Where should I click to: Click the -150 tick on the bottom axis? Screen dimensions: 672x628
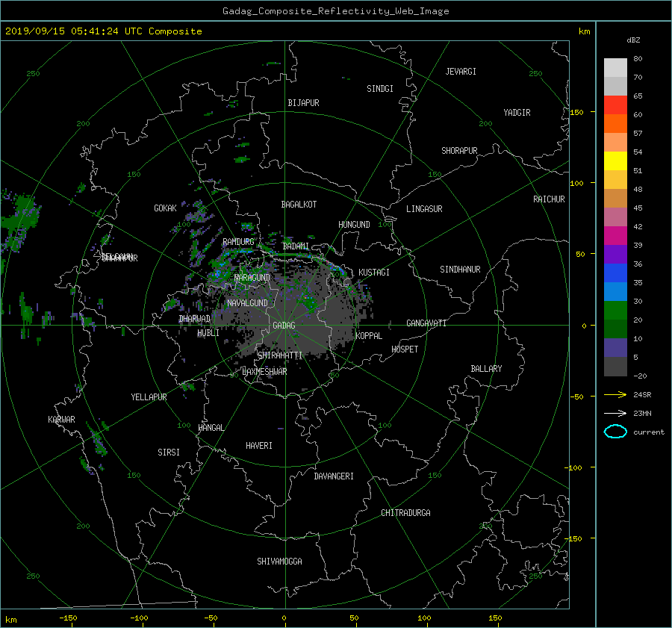click(x=68, y=618)
